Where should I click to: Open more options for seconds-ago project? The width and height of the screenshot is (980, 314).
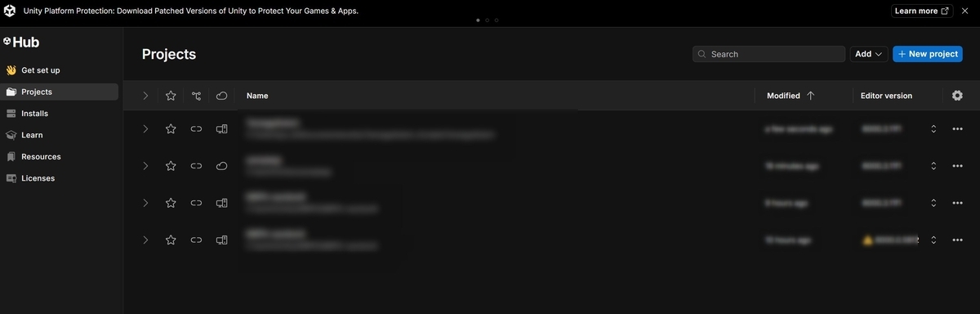957,129
